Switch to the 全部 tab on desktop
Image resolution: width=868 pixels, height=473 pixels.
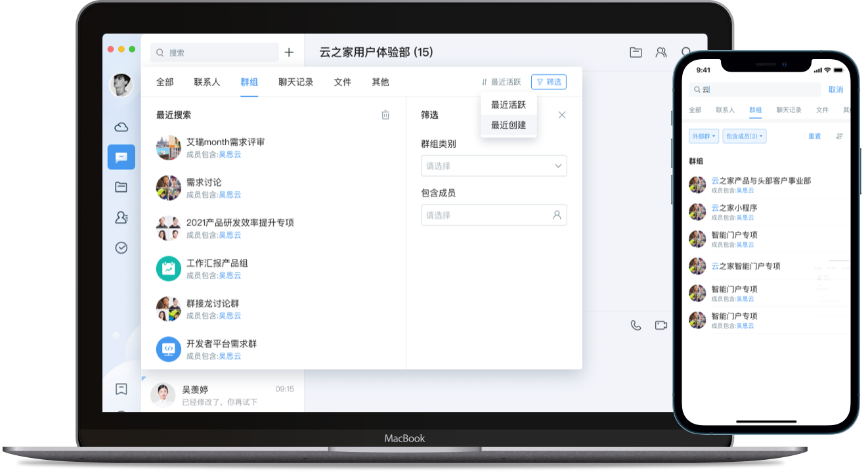pyautogui.click(x=165, y=82)
